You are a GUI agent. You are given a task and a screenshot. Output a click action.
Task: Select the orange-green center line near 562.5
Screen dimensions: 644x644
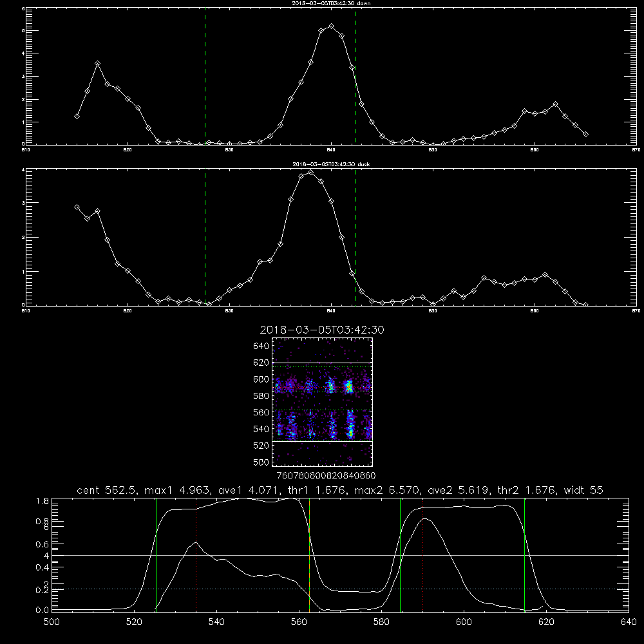click(309, 555)
